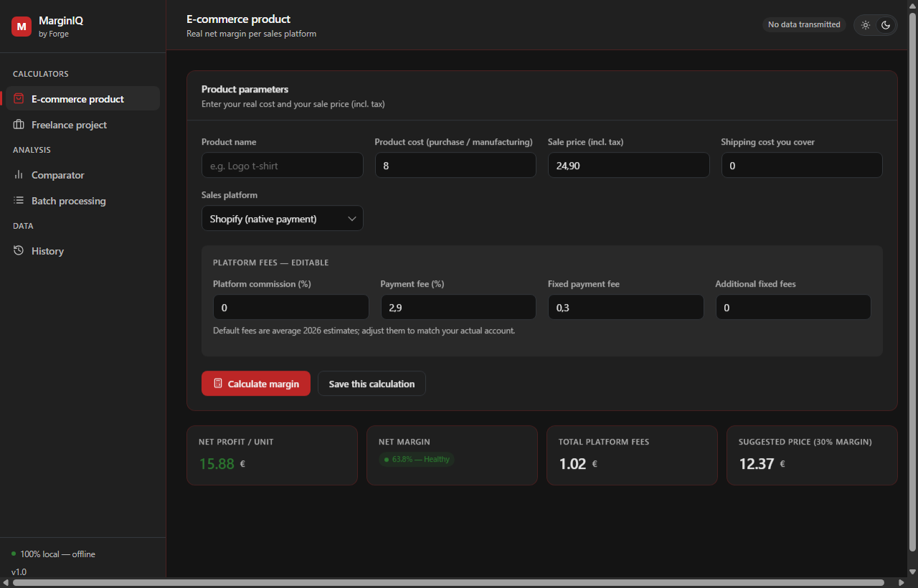Image resolution: width=918 pixels, height=588 pixels.
Task: Click the scrollbar down arrow
Action: pos(913,572)
